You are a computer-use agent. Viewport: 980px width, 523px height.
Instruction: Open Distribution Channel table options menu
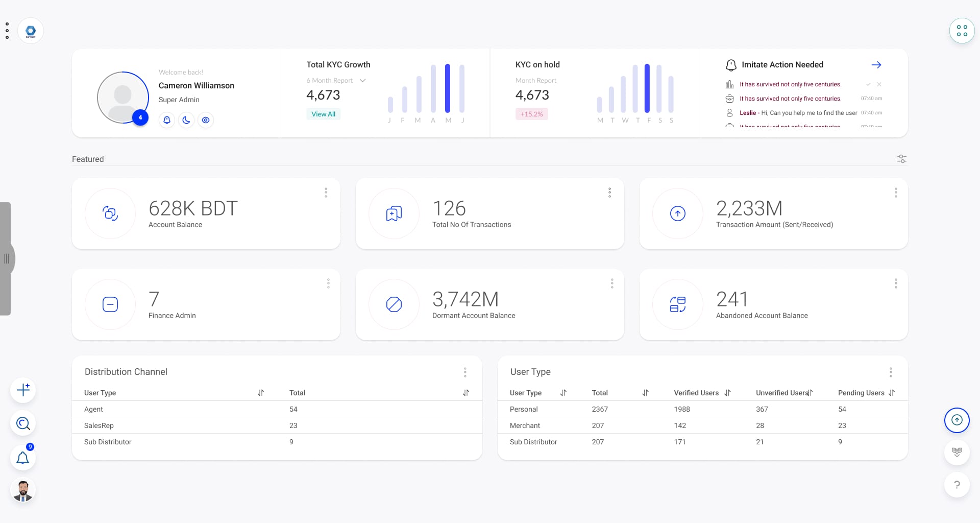pyautogui.click(x=465, y=372)
